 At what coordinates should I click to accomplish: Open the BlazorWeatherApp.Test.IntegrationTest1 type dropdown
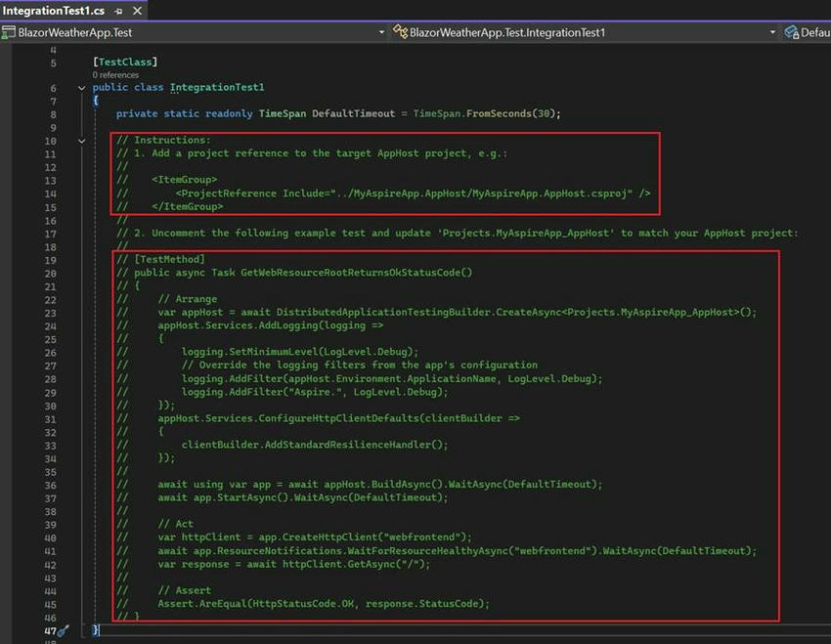(x=772, y=32)
